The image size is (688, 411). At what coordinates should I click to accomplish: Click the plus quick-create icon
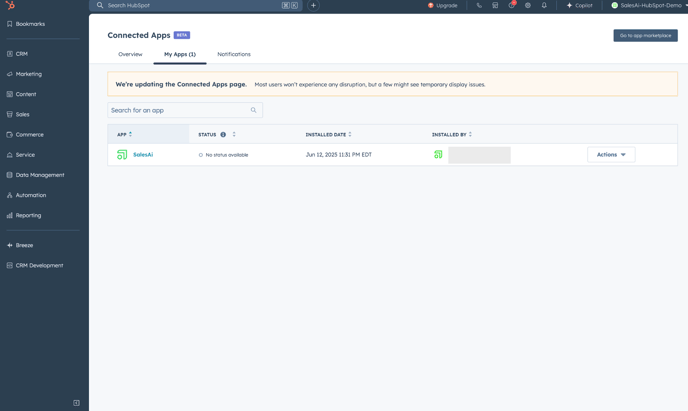313,5
